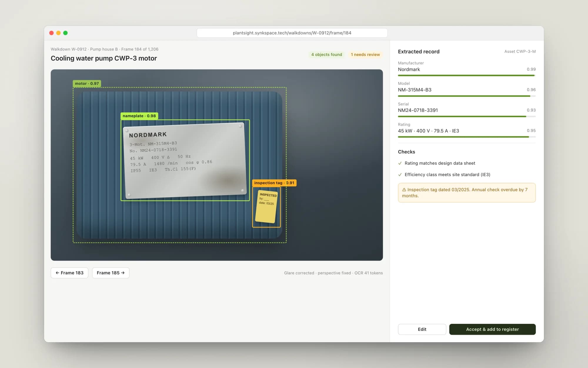The image size is (588, 368).
Task: Click the 'Glare corrected · perspective fixed' status text
Action: point(318,273)
